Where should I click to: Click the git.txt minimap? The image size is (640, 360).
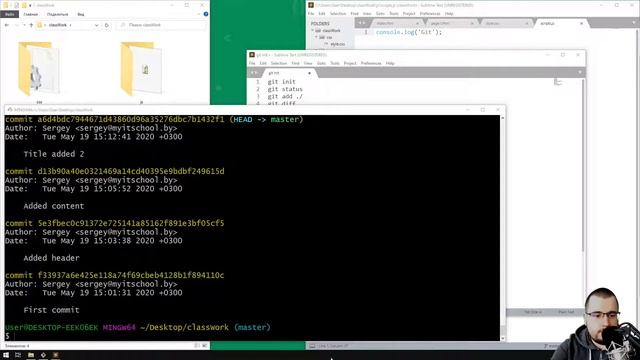pos(558,82)
